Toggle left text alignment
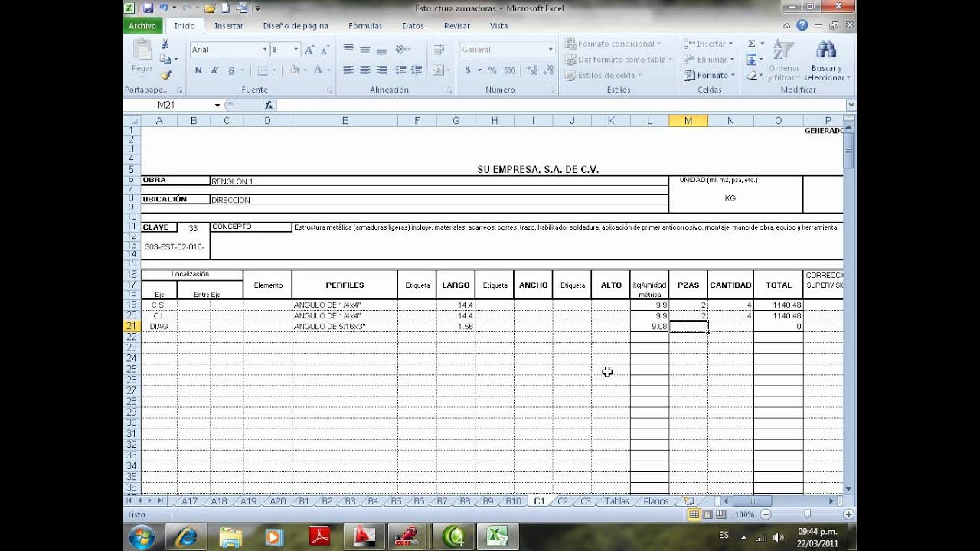 (x=348, y=70)
